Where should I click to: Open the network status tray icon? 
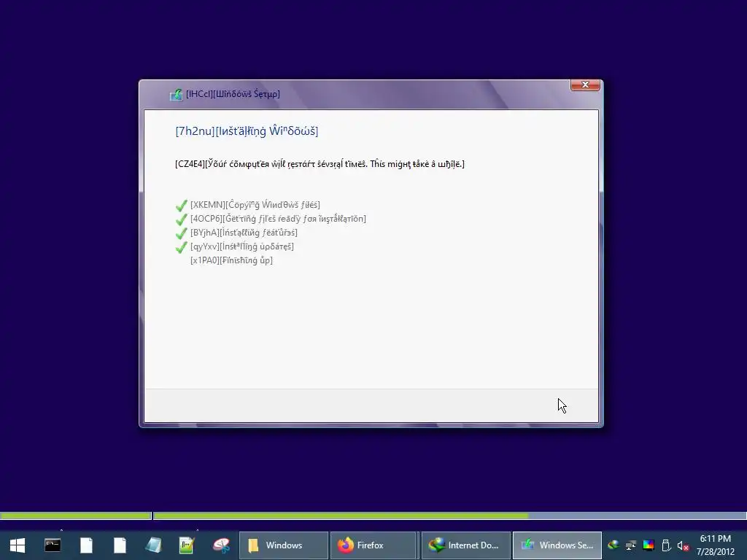631,545
